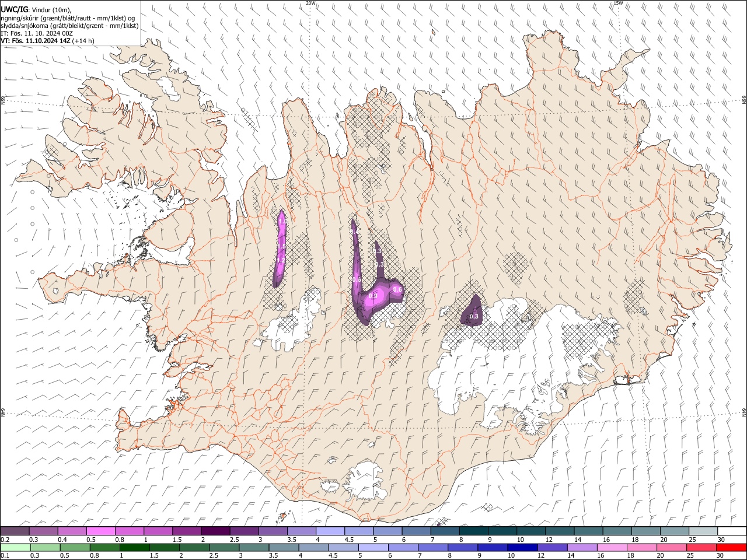Click the 'UWC/IG: Vindur (10m)' title text
Screen dimensions: 747x560
click(x=36, y=9)
